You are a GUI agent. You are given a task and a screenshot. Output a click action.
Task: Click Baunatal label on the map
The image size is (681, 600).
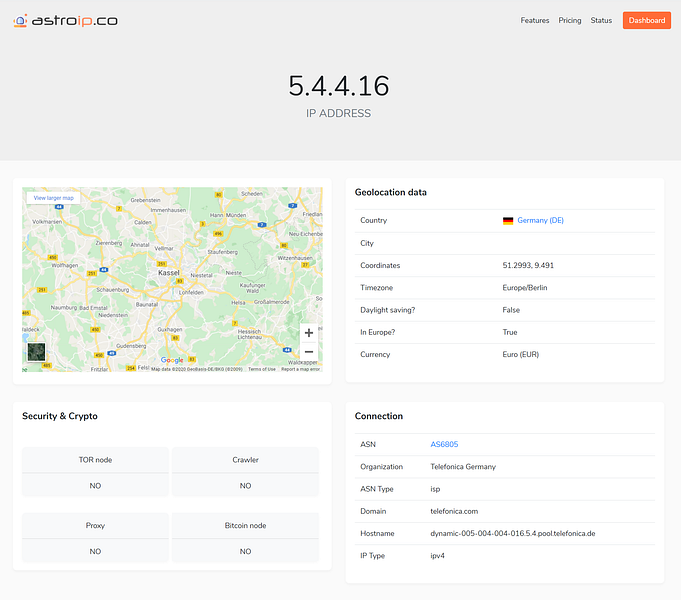click(x=147, y=305)
